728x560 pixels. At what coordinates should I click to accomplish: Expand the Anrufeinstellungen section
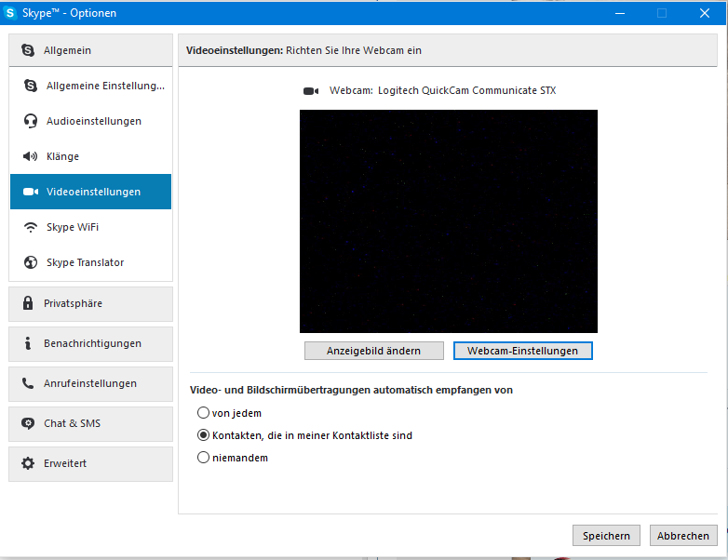[x=90, y=383]
